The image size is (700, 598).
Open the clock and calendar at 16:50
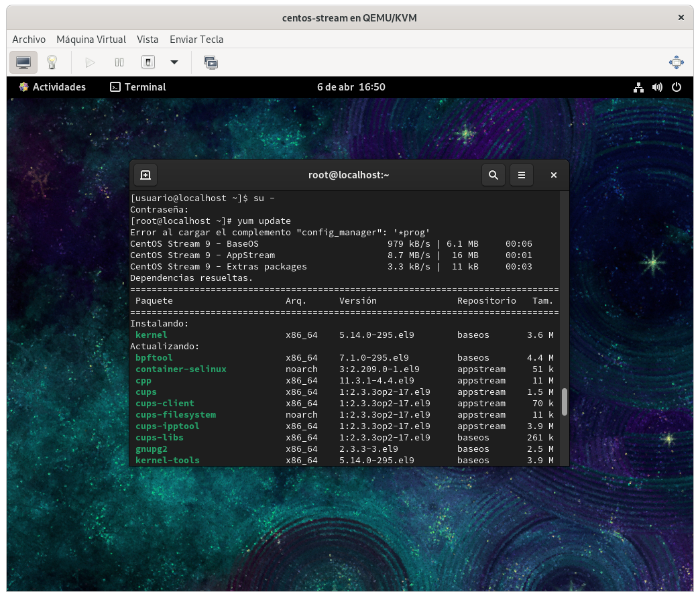point(351,87)
